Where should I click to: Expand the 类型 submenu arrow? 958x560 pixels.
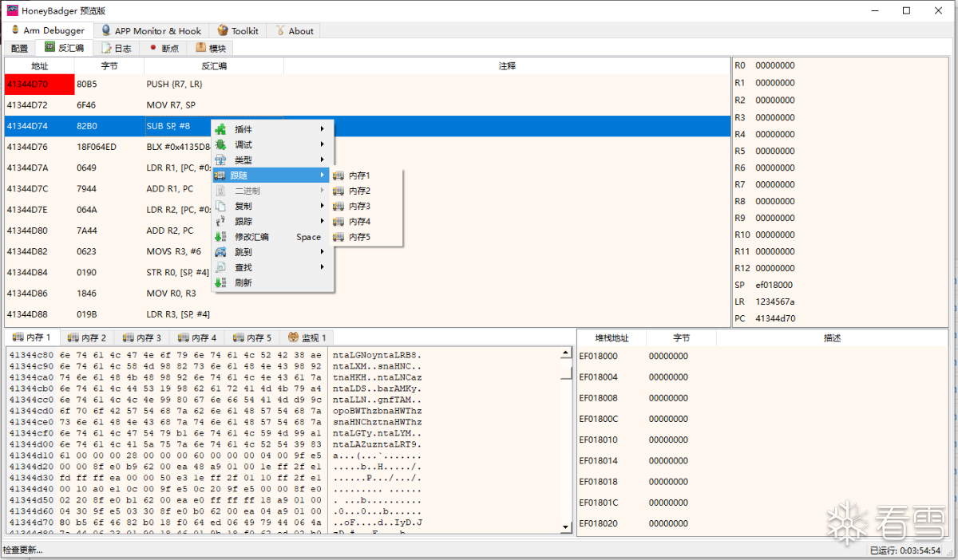pos(323,160)
